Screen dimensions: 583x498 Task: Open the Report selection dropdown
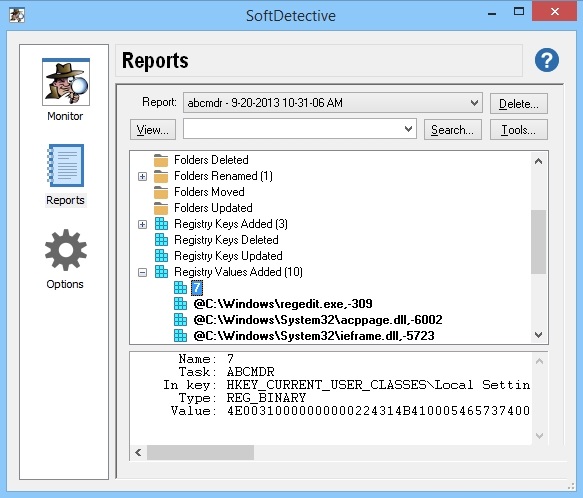coord(474,103)
